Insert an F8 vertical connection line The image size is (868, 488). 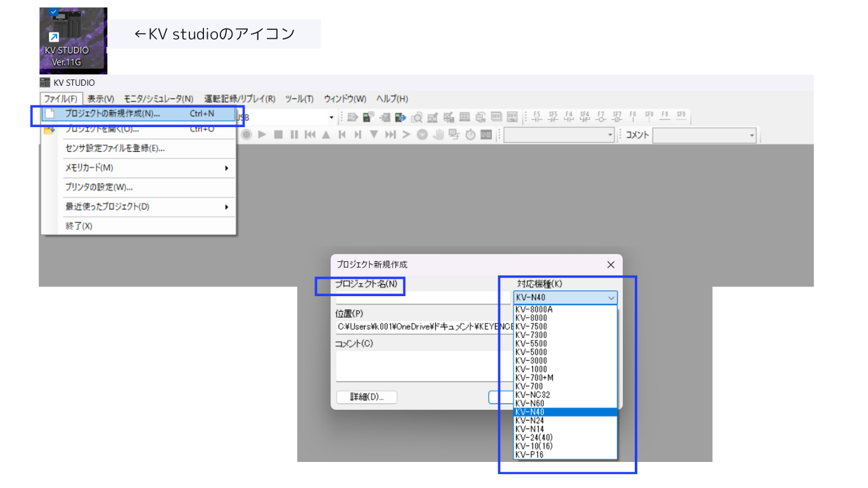pos(633,117)
